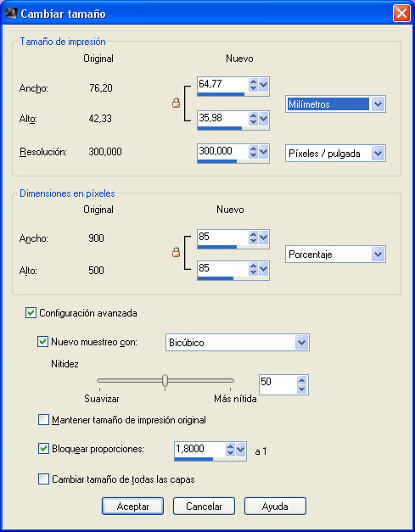The height and width of the screenshot is (532, 415).
Task: Uncheck Configuración avanzada checkbox
Action: [31, 312]
